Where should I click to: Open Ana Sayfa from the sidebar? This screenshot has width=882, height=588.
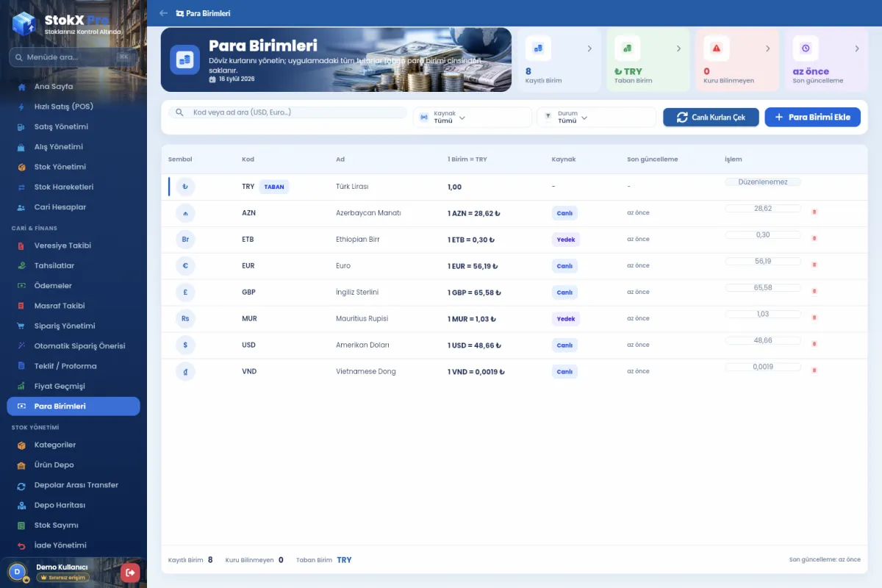point(73,87)
